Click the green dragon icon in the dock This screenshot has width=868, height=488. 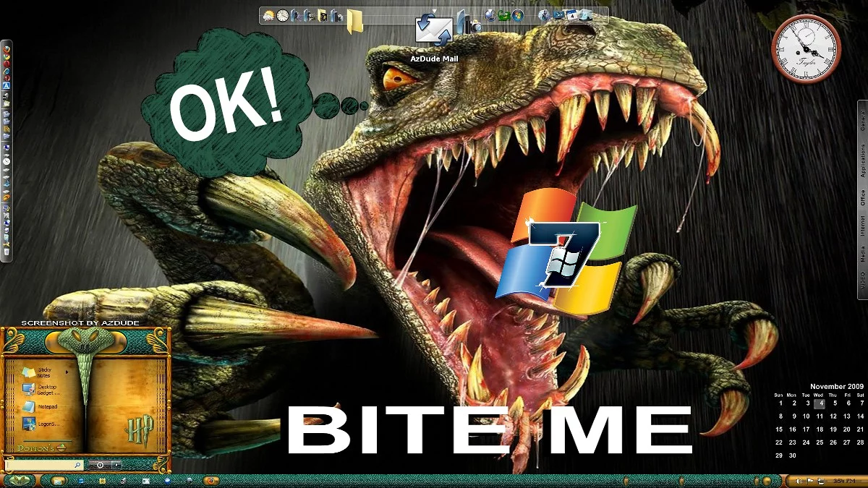503,15
